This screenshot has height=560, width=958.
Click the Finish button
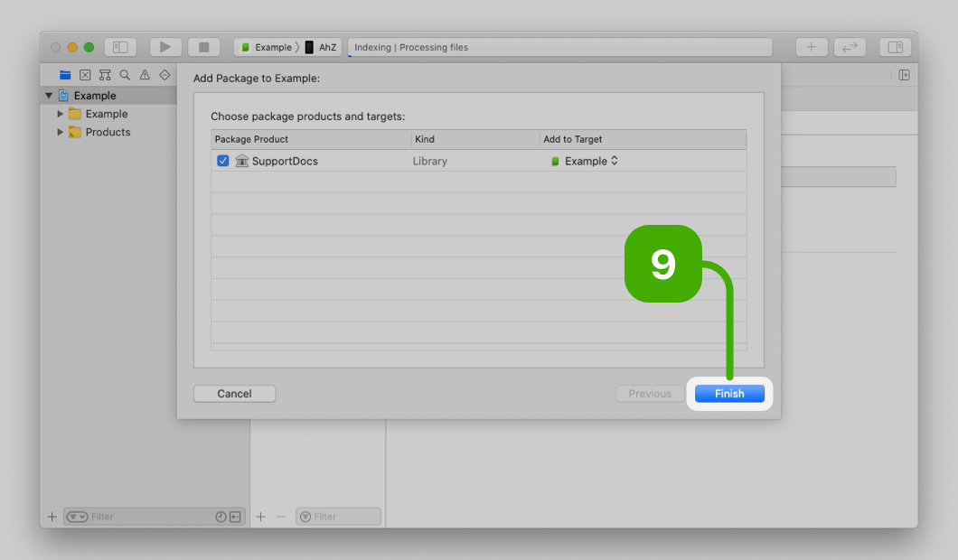pos(729,394)
